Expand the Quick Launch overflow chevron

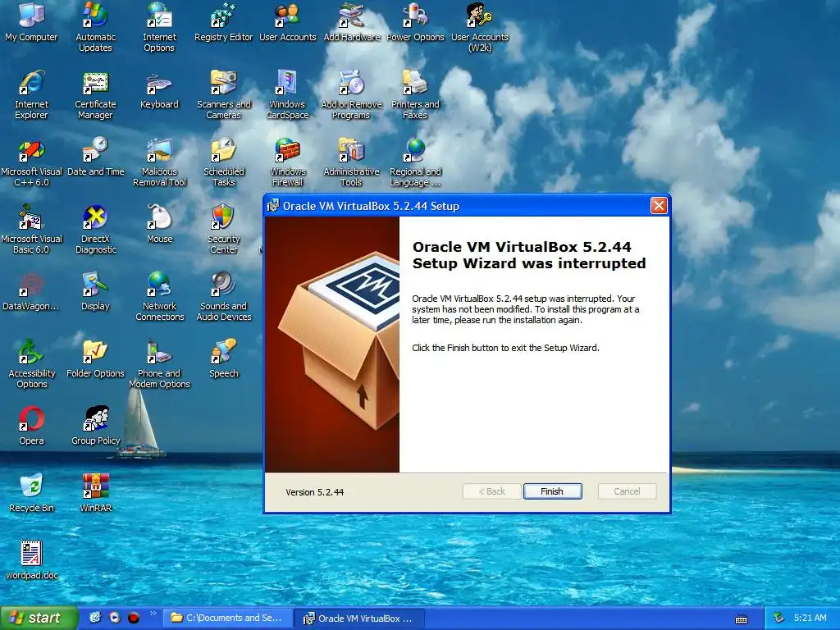click(153, 614)
